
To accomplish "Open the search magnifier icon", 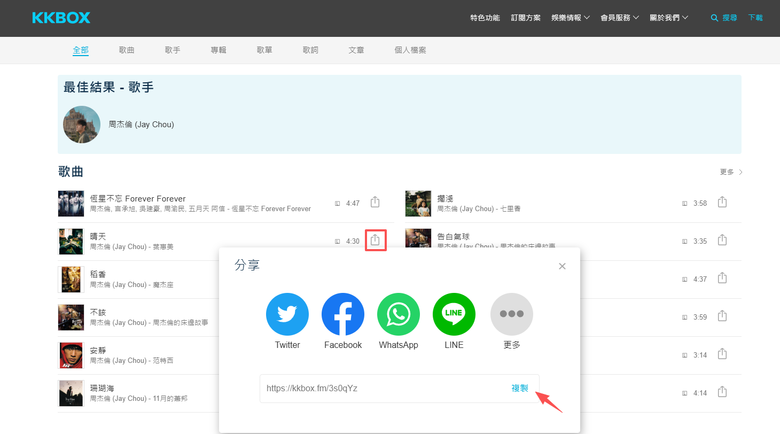I will (x=714, y=18).
